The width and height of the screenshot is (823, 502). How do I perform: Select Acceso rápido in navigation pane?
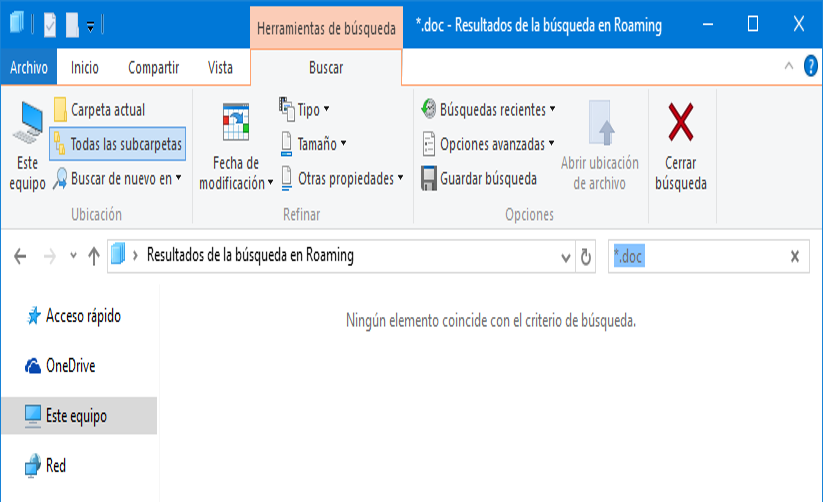73,316
